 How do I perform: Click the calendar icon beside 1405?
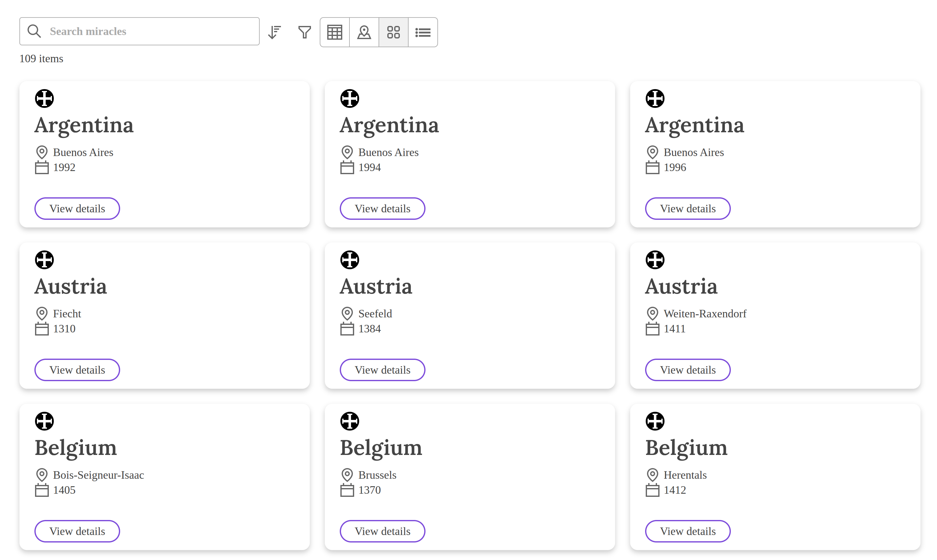42,490
